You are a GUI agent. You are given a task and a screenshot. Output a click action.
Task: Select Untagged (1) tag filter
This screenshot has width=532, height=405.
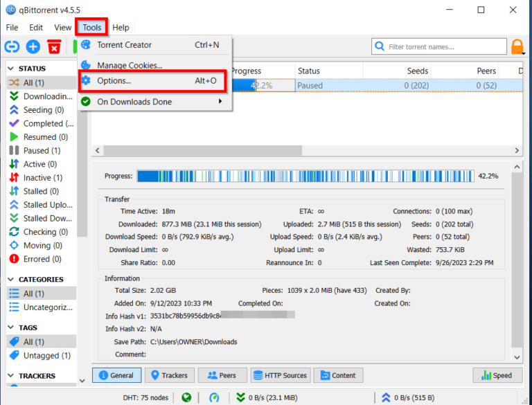pos(42,355)
